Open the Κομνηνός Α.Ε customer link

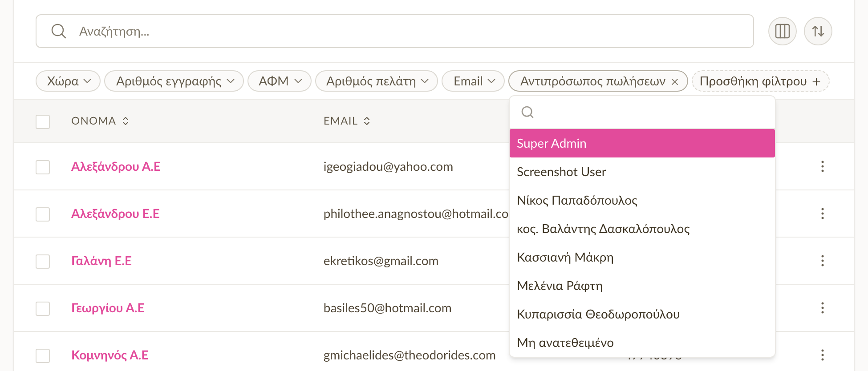coord(110,355)
